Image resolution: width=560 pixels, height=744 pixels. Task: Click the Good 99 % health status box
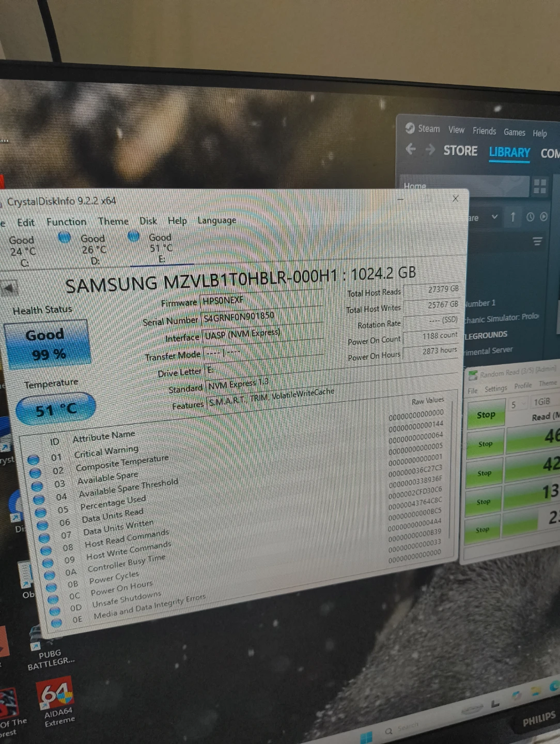[x=46, y=344]
